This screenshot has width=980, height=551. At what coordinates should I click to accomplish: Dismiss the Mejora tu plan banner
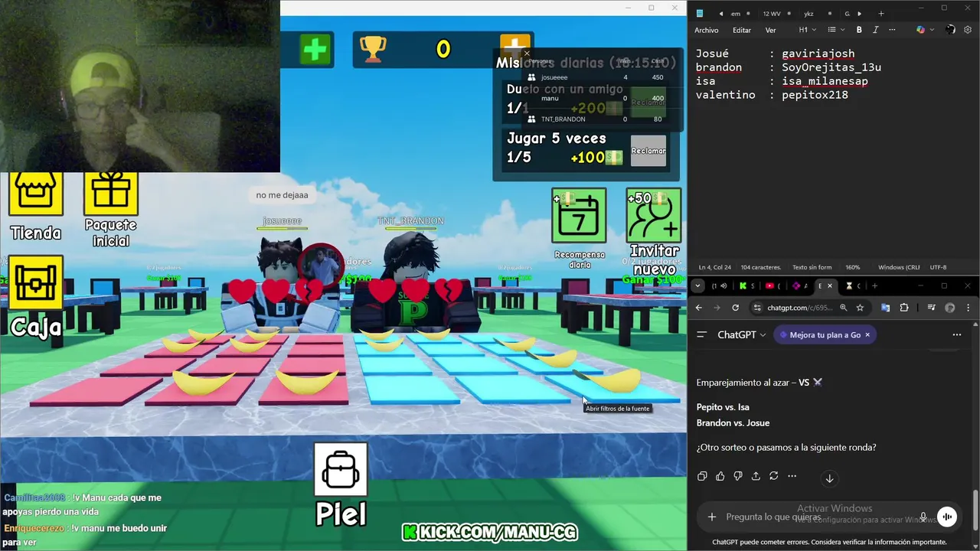(867, 334)
